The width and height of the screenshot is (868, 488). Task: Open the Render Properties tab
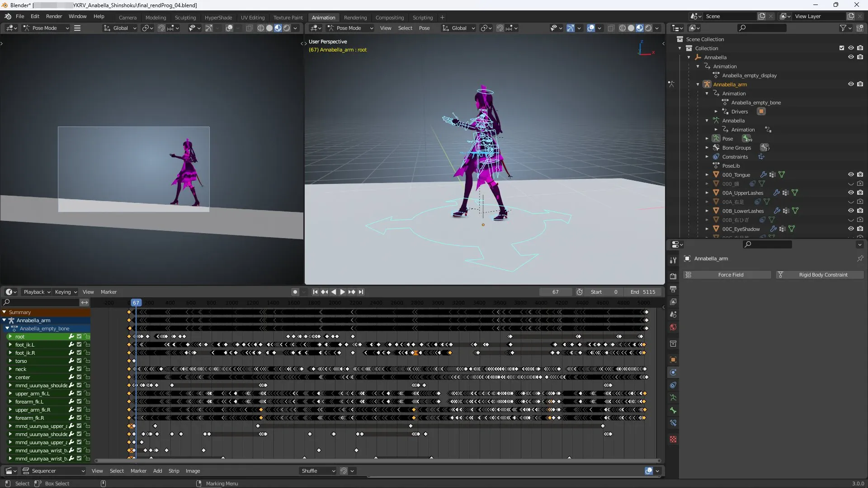[673, 277]
